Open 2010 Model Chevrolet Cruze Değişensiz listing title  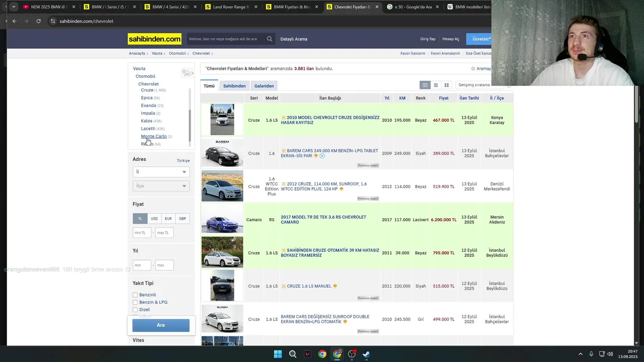tap(330, 120)
